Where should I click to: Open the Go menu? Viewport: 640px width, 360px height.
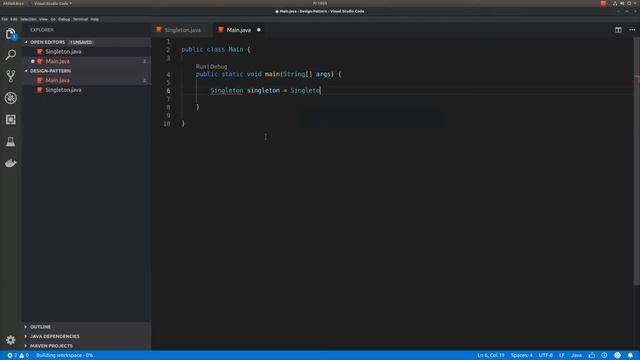[x=53, y=19]
